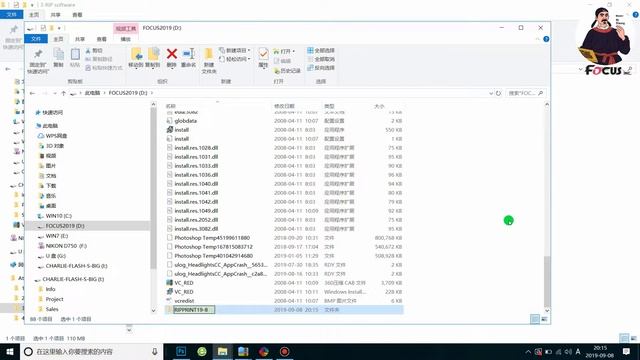Open the Project folder in tree
Image resolution: width=640 pixels, height=360 pixels.
[x=54, y=299]
